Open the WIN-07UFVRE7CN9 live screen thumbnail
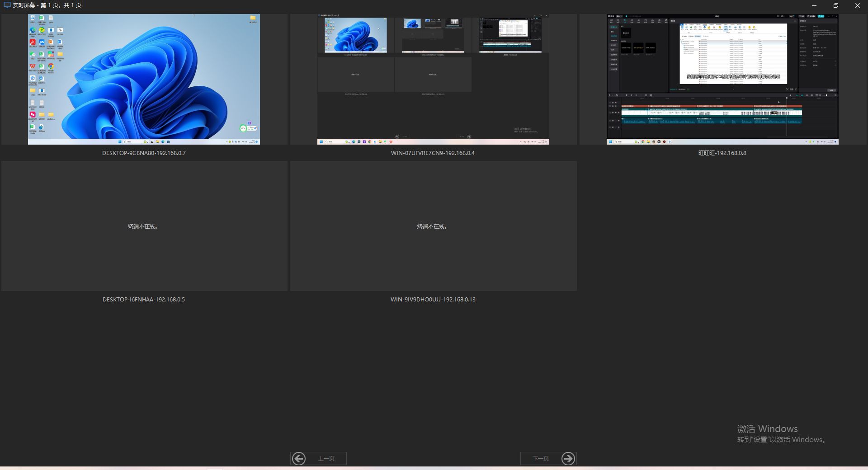This screenshot has height=470, width=868. click(433, 79)
